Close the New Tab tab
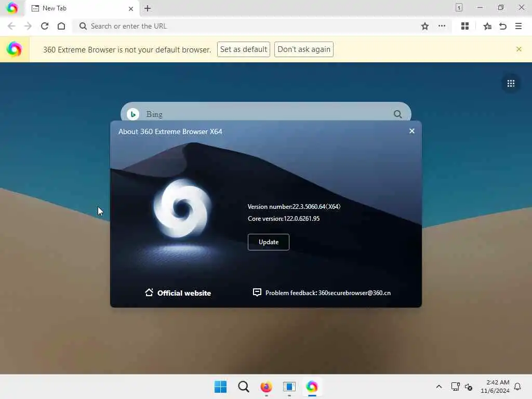Image resolution: width=532 pixels, height=399 pixels. pos(130,8)
